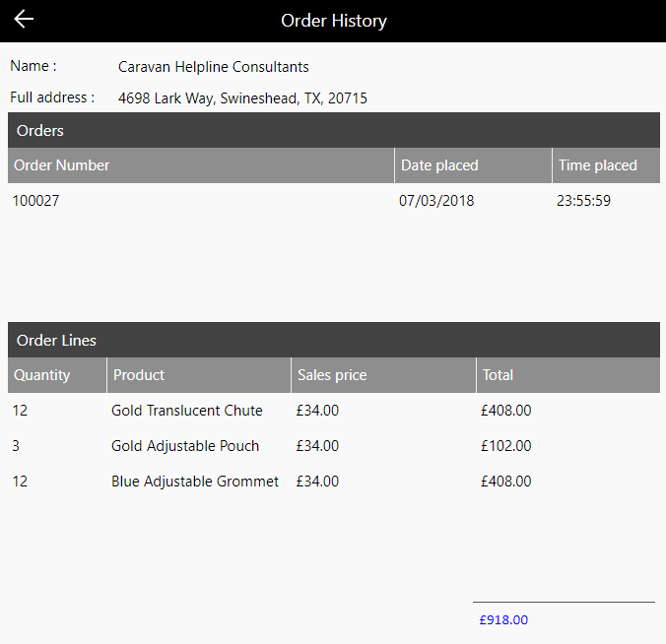Click quantity 12 for Gold Translucent Chute

(20, 411)
